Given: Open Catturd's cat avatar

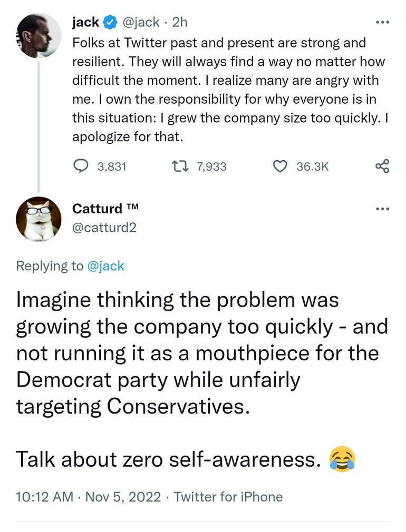Looking at the screenshot, I should pos(37,219).
